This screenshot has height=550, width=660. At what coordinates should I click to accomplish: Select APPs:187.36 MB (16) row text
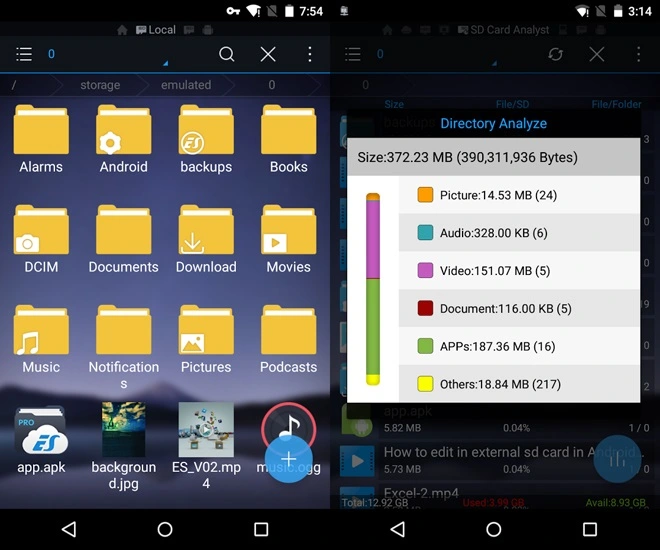(498, 346)
